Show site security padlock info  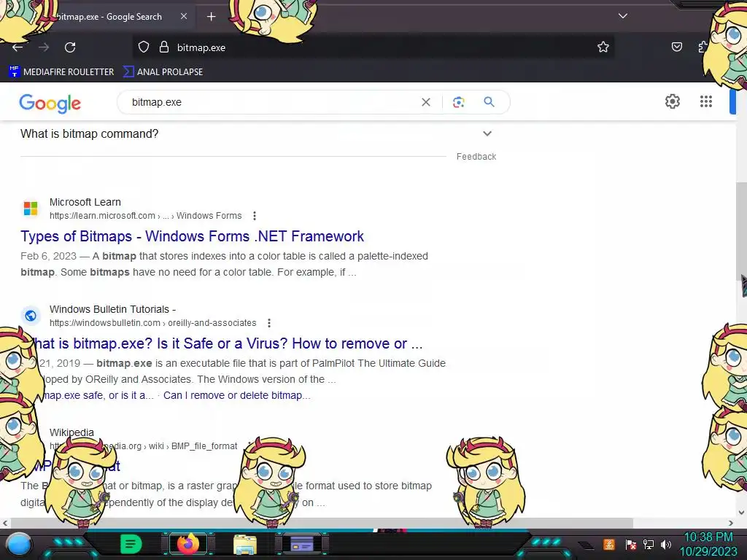click(x=164, y=47)
